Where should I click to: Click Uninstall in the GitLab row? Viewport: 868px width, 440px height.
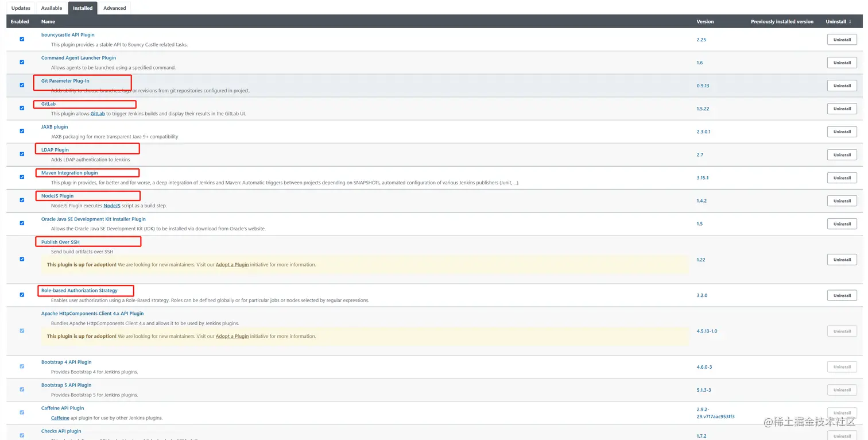click(842, 109)
